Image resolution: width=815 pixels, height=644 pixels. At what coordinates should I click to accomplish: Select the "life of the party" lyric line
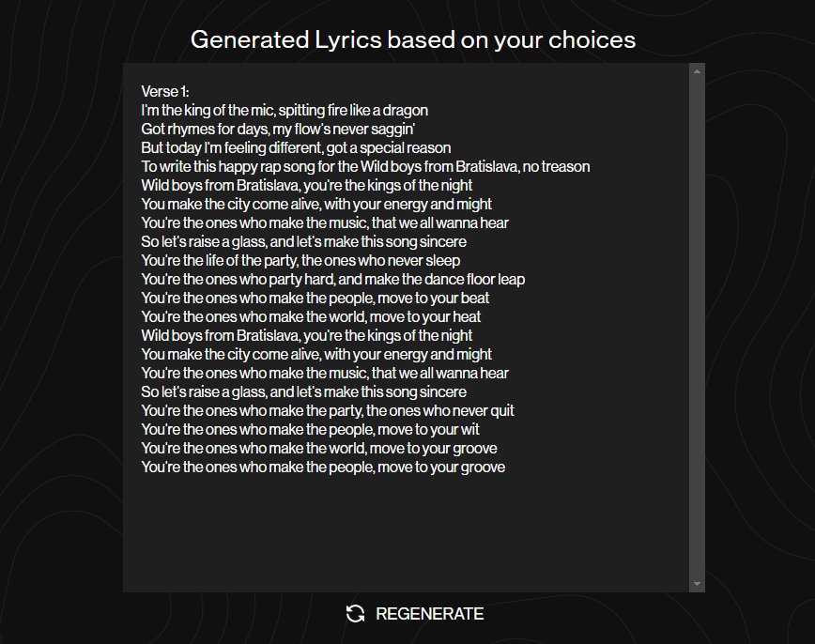300,260
